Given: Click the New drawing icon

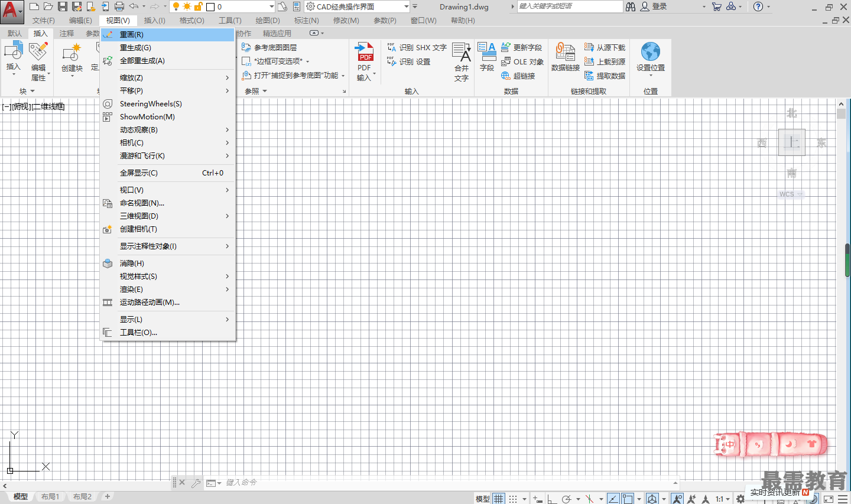Looking at the screenshot, I should (34, 6).
